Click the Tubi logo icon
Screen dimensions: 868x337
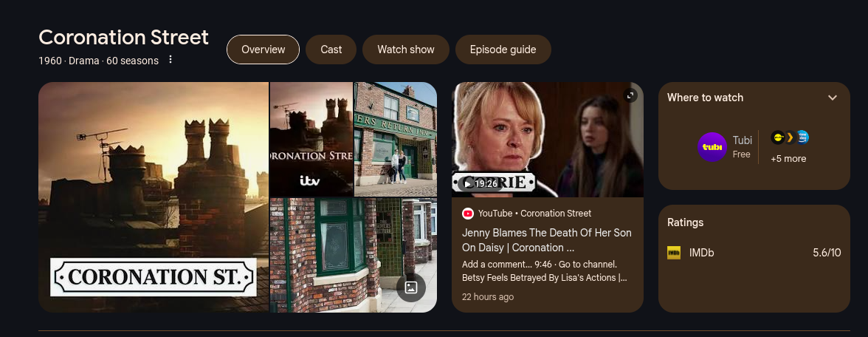click(712, 147)
